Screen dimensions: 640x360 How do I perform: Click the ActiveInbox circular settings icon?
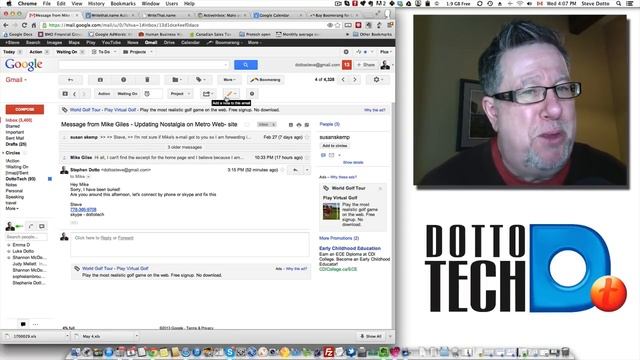click(252, 94)
